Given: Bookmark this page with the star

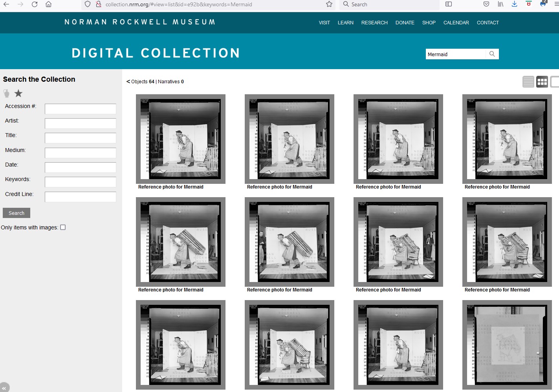Looking at the screenshot, I should point(329,4).
